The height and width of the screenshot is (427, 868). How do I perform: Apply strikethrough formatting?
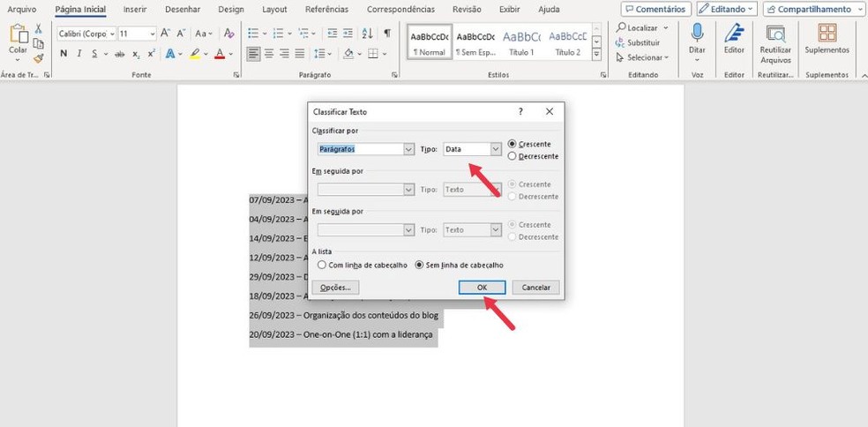(120, 54)
